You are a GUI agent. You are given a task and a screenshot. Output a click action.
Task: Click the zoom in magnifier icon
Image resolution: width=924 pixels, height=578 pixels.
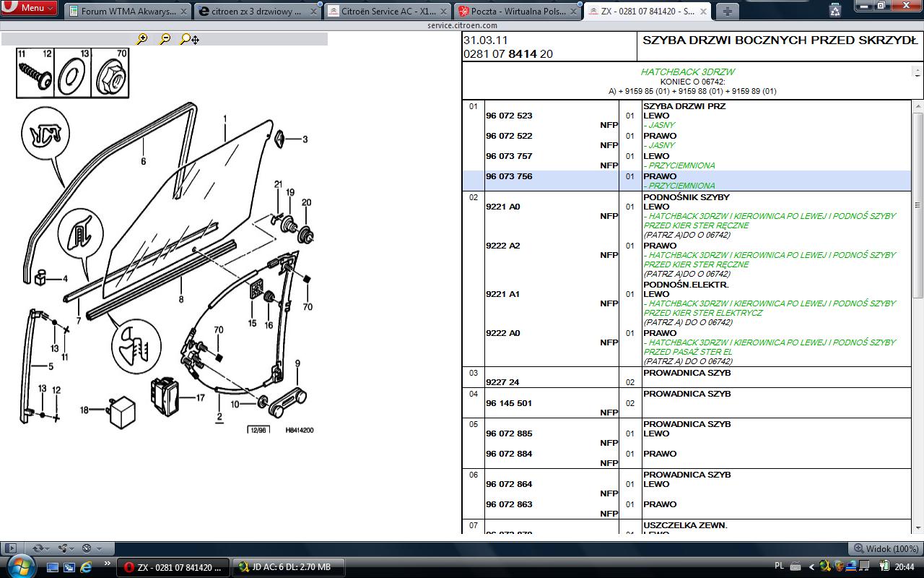[142, 39]
